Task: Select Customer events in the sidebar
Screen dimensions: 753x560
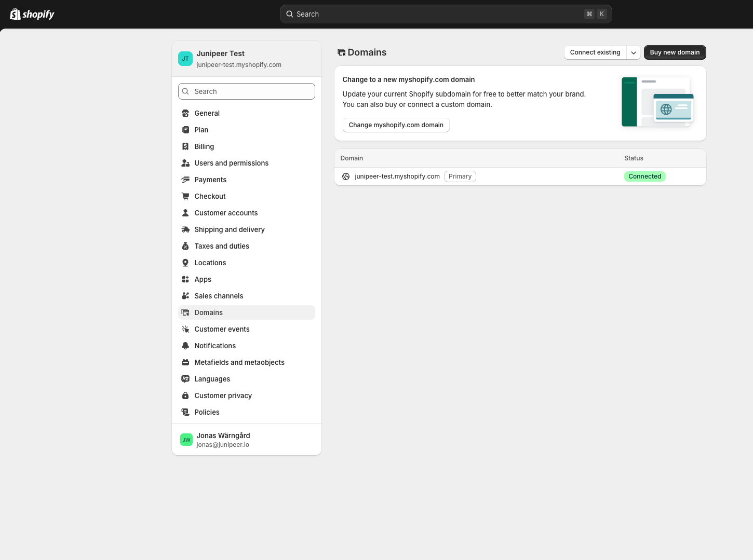Action: pos(247,329)
